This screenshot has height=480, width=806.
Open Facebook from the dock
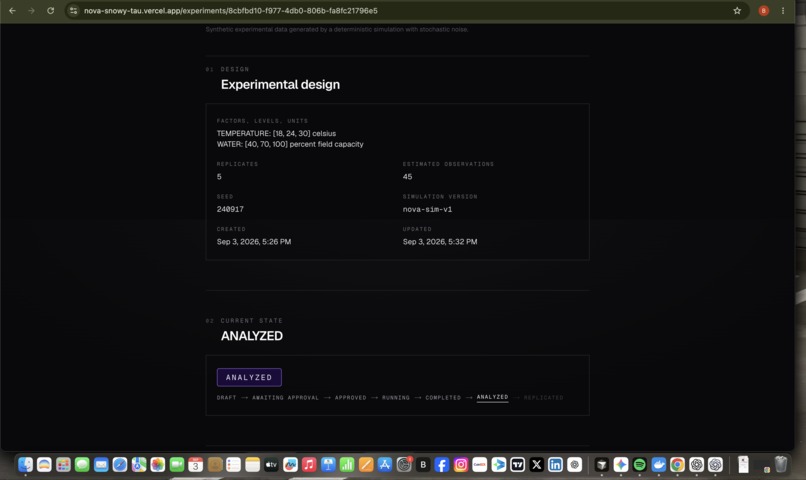[442, 465]
